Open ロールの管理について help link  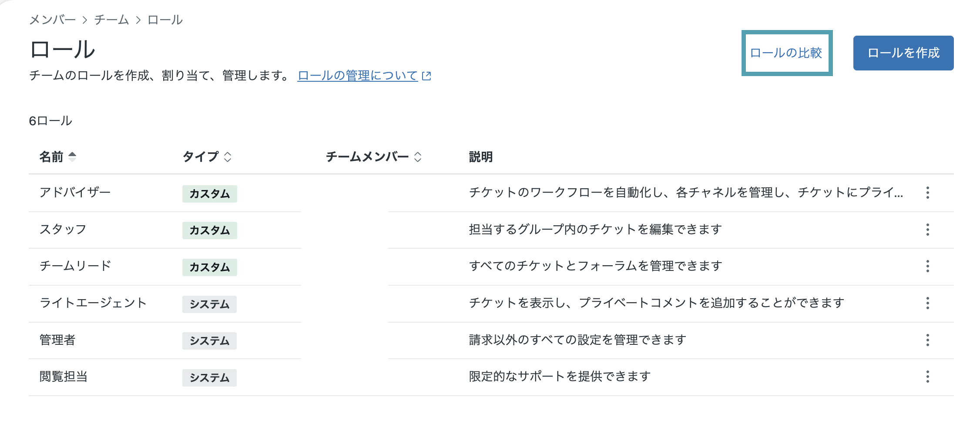[358, 76]
